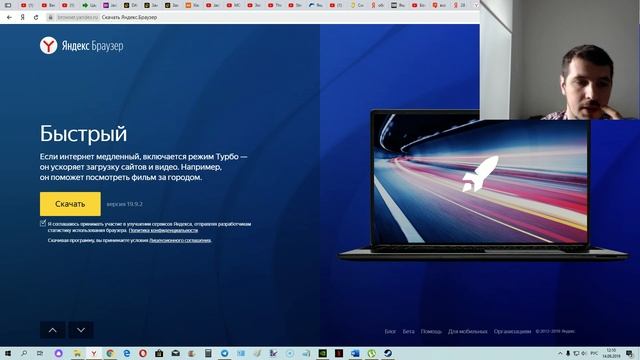The width and height of the screenshot is (640, 360).
Task: Switch to the orange icon tab
Action: coord(192,5)
